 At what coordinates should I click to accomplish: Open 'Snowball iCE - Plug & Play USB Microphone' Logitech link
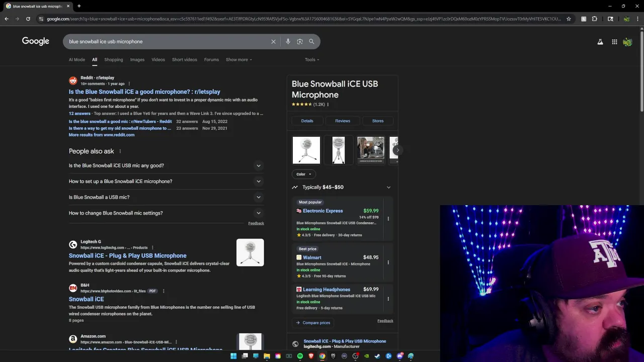tap(128, 256)
